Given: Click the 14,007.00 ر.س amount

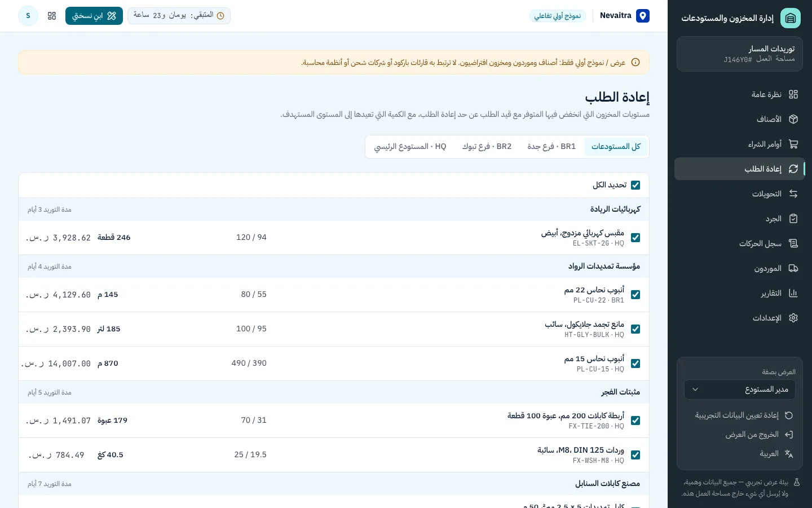Looking at the screenshot, I should tap(56, 364).
